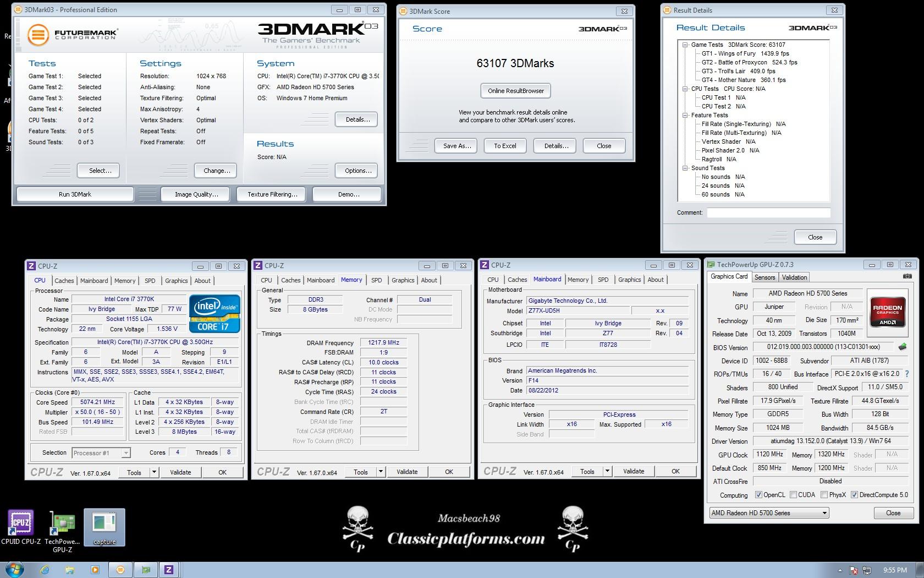Switch to CPU-Z taskbar button
The width and height of the screenshot is (924, 578).
[169, 570]
